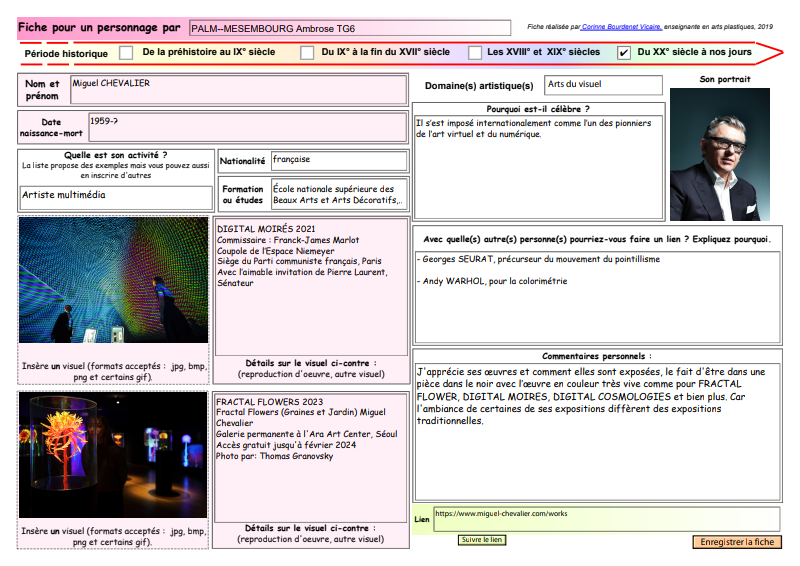
Task: Edit the nationality field containing 'française'
Action: pos(338,161)
